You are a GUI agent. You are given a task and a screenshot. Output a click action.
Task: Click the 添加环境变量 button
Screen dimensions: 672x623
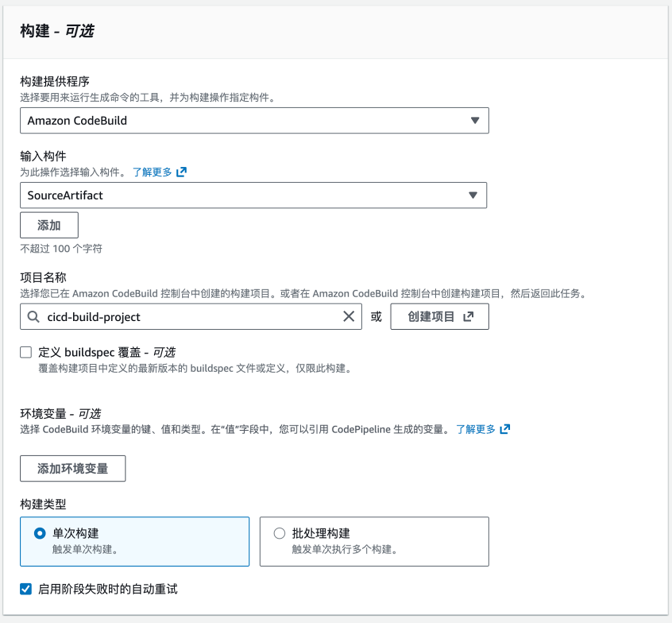click(x=73, y=468)
